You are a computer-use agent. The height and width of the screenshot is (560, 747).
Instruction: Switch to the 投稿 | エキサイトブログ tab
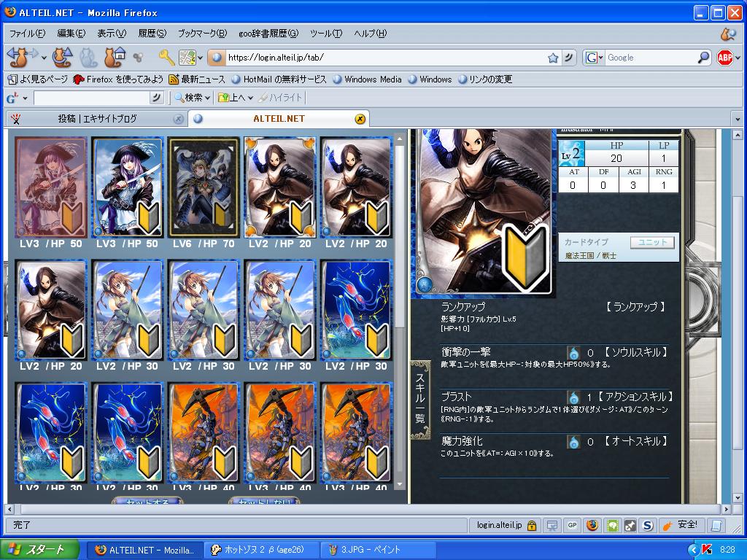[x=96, y=119]
